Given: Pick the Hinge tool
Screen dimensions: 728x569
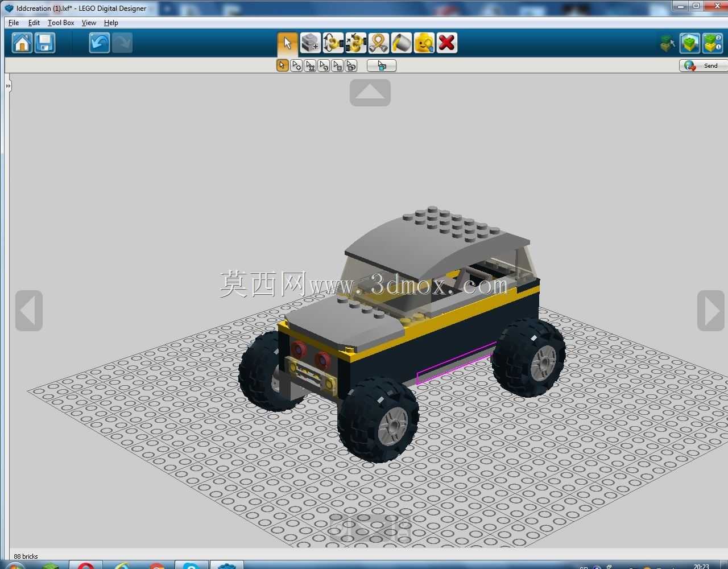Looking at the screenshot, I should point(333,43).
